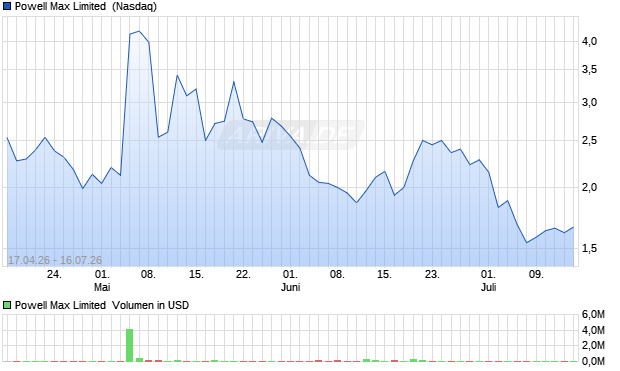This screenshot has width=620, height=371.
Task: Click the first '08.' date label in May
Action: point(148,274)
